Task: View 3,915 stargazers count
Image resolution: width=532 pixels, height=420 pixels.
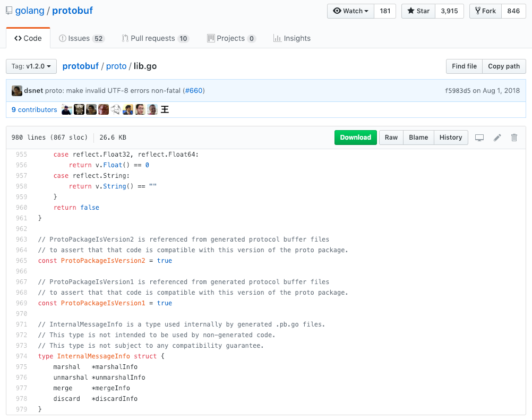Action: pos(449,11)
